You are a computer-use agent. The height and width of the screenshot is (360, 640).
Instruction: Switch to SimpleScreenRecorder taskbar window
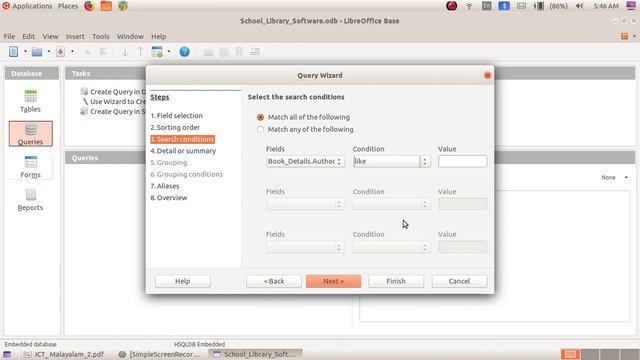pos(160,354)
